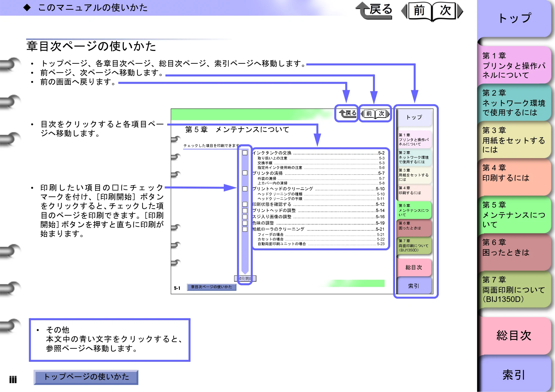Open the 索引 tab in the sidebar

pyautogui.click(x=515, y=374)
